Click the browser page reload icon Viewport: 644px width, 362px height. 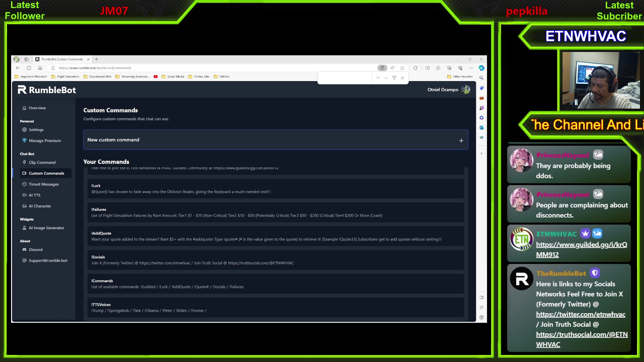tap(29, 68)
